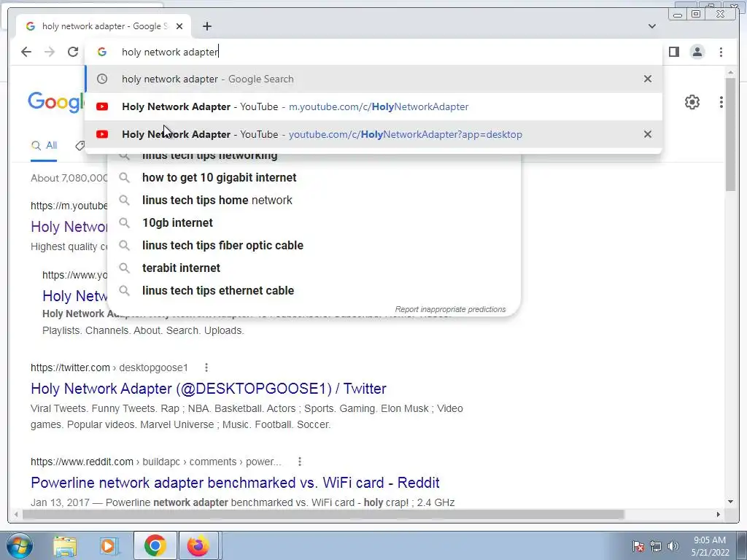Open Firefox from the taskbar
The width and height of the screenshot is (747, 560).
pyautogui.click(x=198, y=545)
